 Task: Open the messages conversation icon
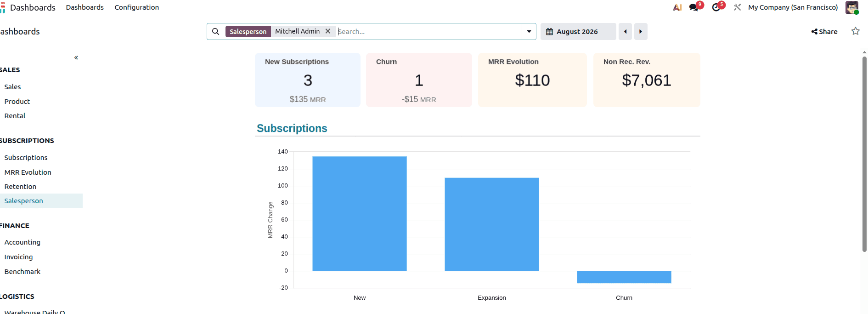click(x=693, y=7)
